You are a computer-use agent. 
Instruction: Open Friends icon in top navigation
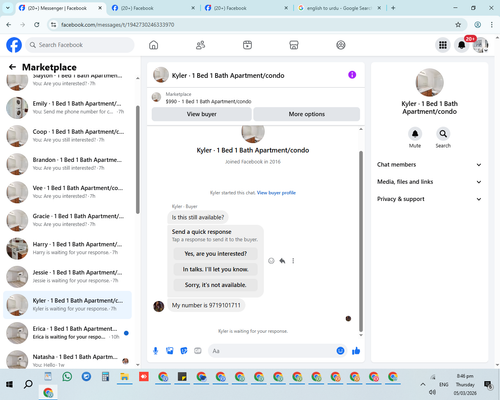tap(200, 45)
